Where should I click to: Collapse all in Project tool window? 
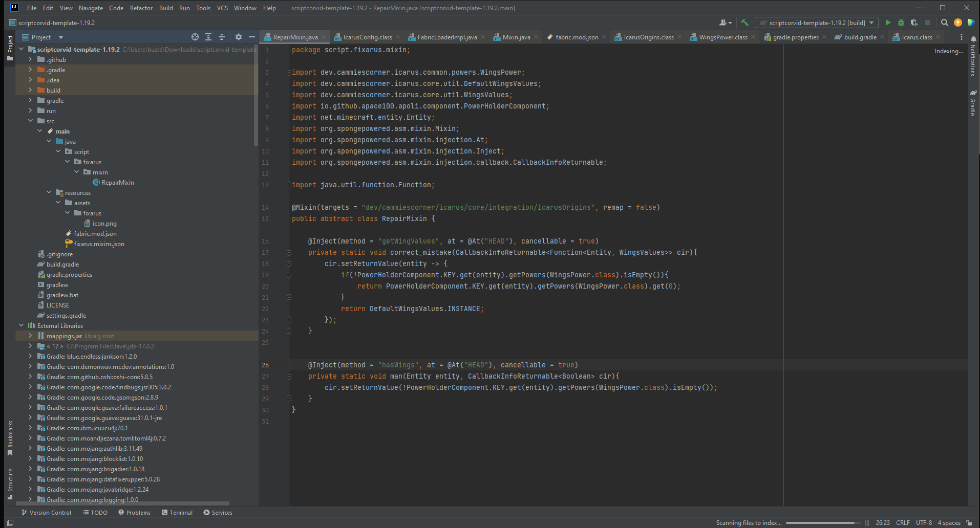[222, 37]
